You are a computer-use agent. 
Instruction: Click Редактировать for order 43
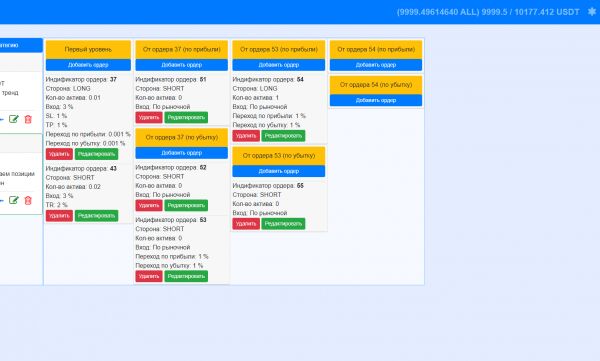pos(96,216)
